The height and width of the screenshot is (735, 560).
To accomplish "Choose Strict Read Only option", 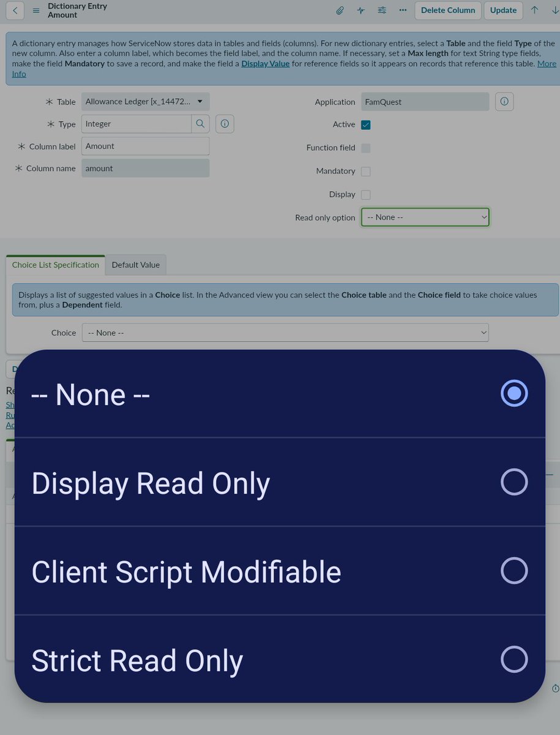I will click(x=280, y=660).
